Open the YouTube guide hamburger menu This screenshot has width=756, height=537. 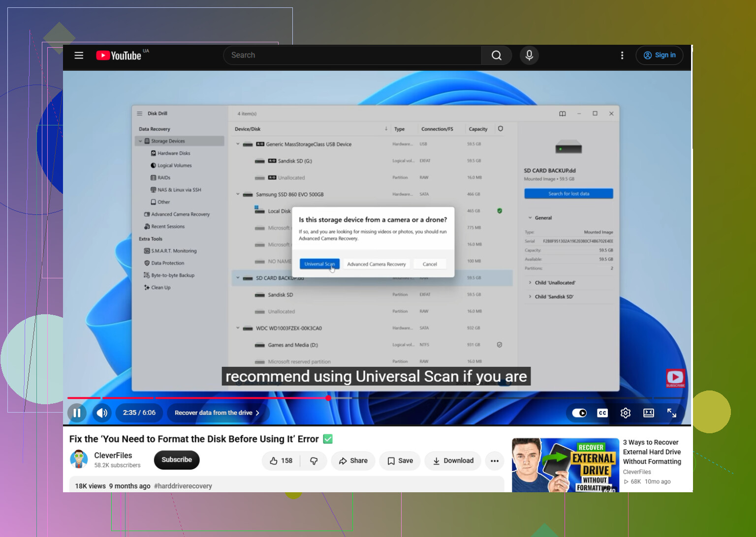[x=79, y=56]
